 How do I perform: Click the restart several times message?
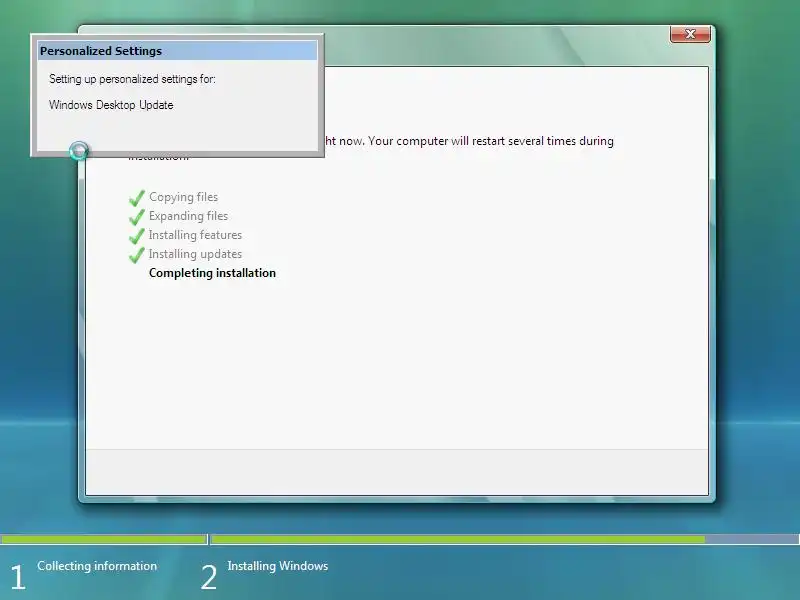click(x=469, y=141)
